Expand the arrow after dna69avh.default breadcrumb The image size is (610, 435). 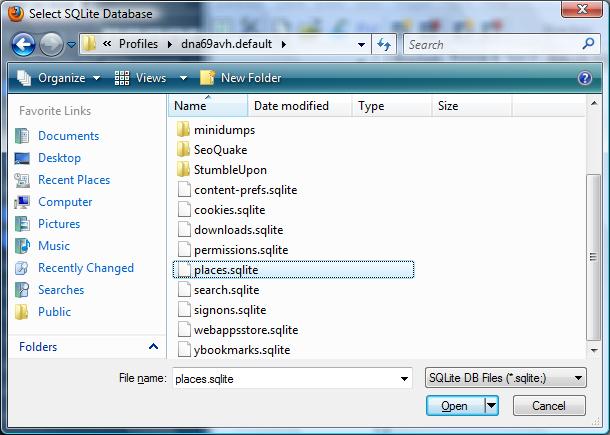click(x=284, y=44)
